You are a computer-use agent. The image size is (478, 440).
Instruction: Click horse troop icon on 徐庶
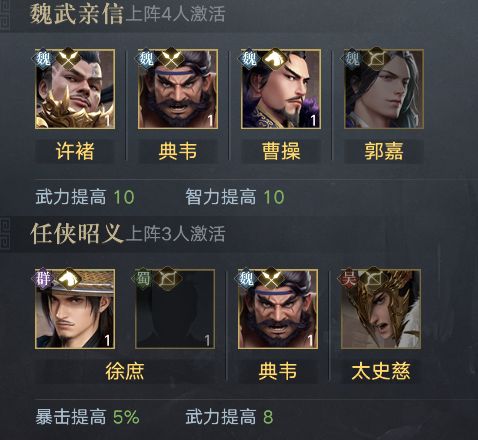click(68, 277)
